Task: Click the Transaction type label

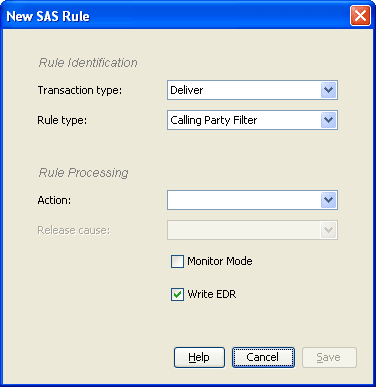Action: tap(80, 90)
